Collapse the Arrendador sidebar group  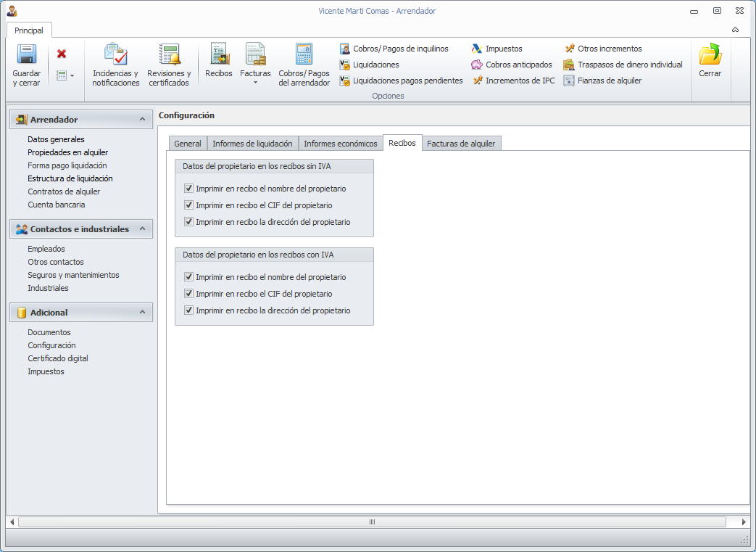(x=142, y=119)
